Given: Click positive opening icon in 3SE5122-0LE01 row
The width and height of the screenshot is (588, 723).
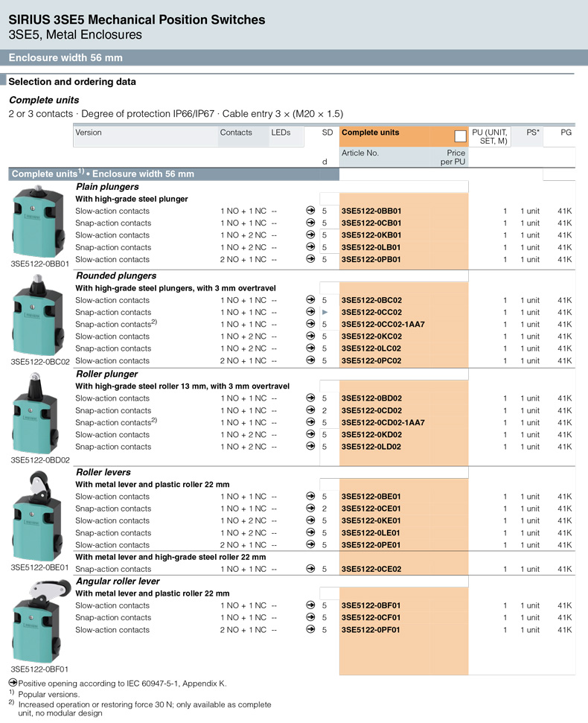Looking at the screenshot, I should (310, 533).
